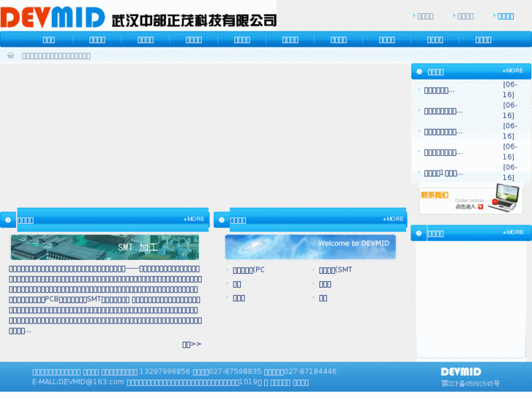The width and height of the screenshot is (532, 399).
Task: Click the number 027-87184446 in the footer
Action: tap(310, 371)
